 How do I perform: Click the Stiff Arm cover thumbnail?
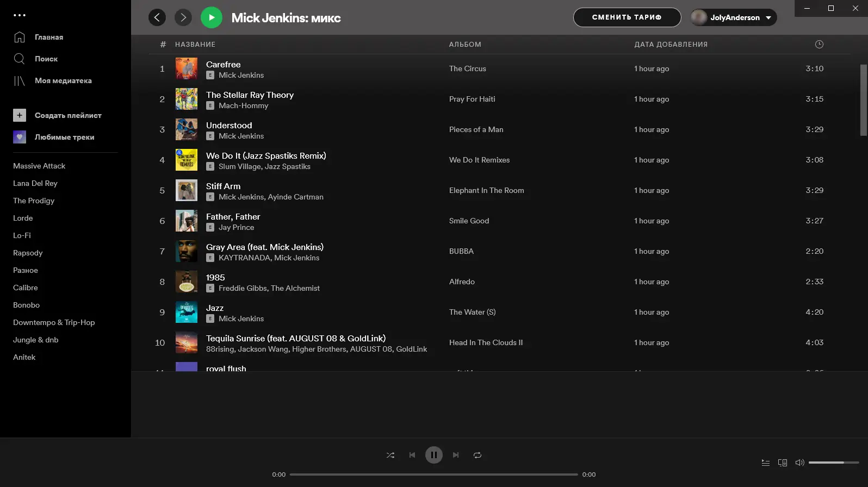pos(187,190)
